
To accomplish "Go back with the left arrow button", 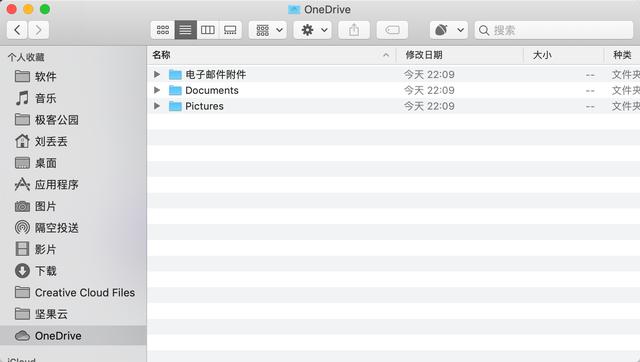I will tap(17, 30).
